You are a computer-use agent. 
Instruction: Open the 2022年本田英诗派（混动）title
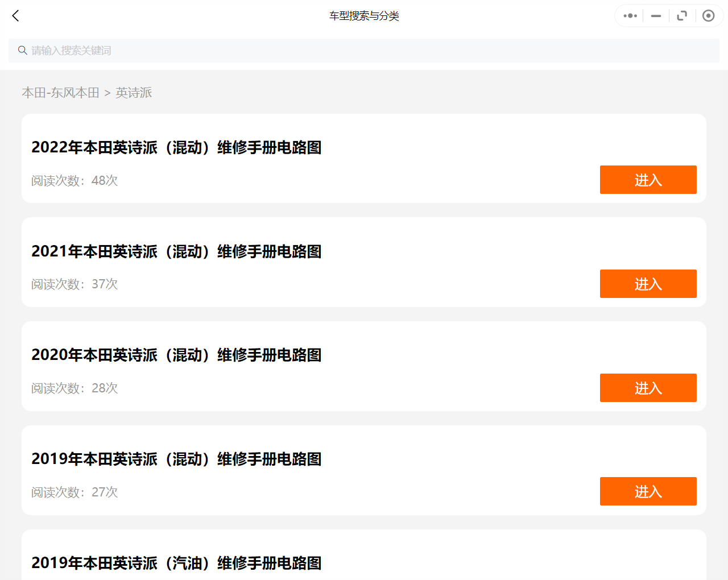click(176, 147)
